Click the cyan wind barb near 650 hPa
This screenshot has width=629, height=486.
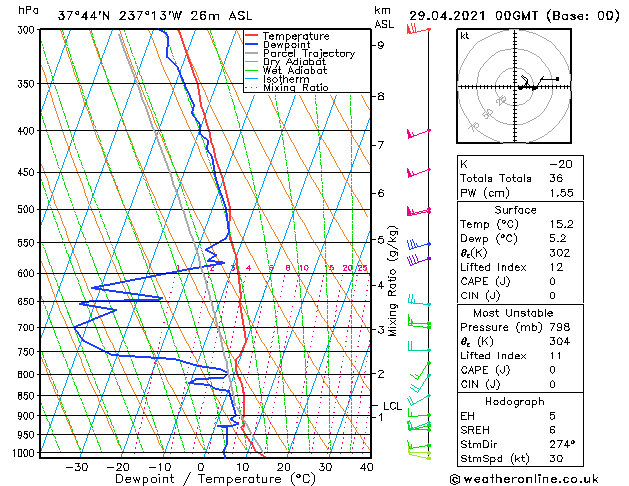tap(419, 301)
